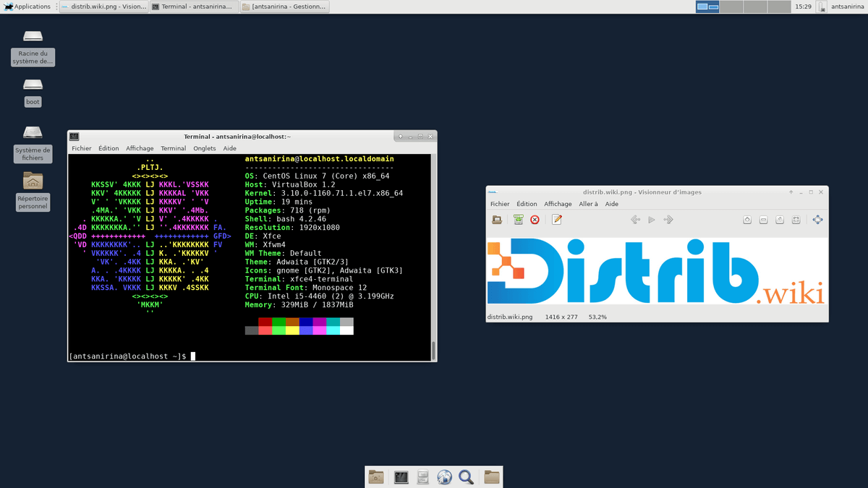Image resolution: width=868 pixels, height=488 pixels.
Task: Click the Kernel line in terminal output
Action: click(x=324, y=193)
